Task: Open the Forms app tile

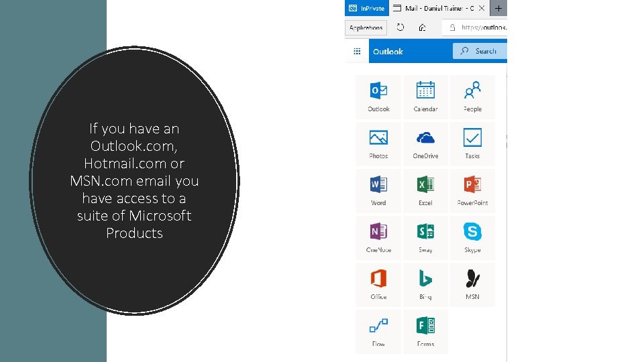Action: coord(425,332)
